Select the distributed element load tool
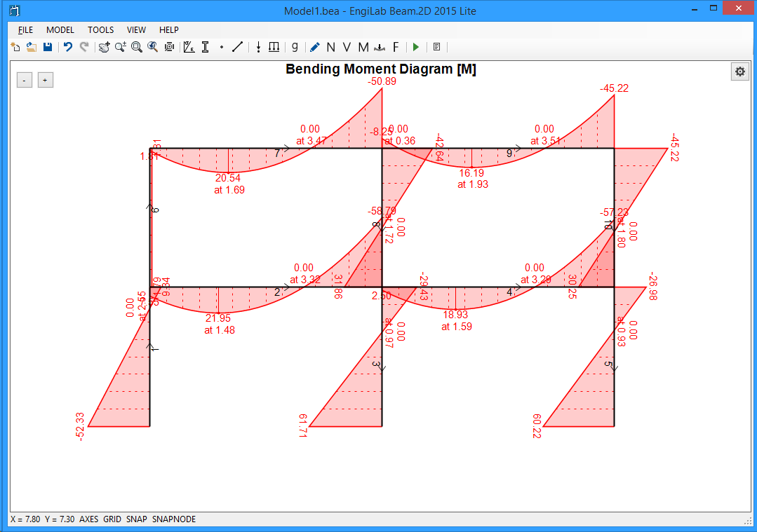 (x=274, y=47)
